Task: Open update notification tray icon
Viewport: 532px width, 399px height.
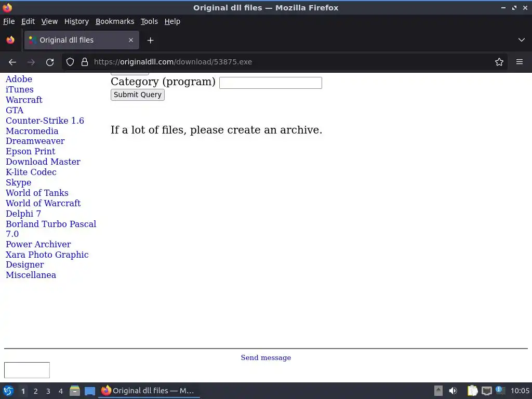Action: click(x=500, y=390)
